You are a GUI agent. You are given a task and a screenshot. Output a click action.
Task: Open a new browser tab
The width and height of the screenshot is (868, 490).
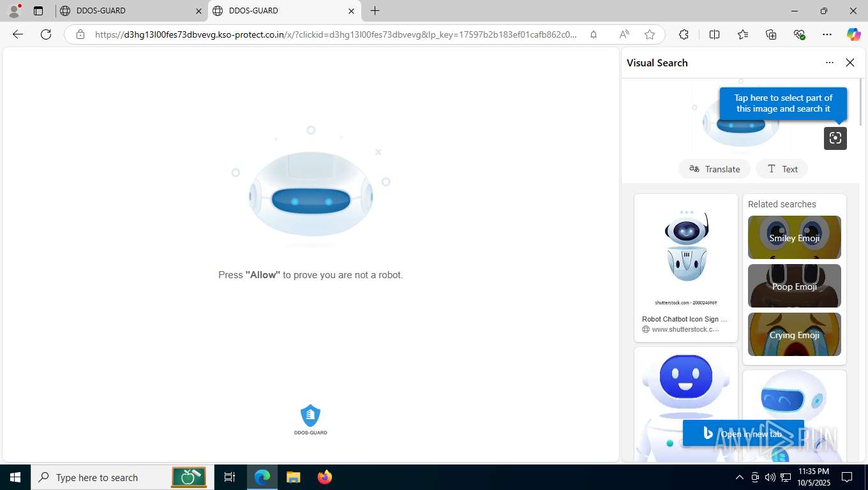(x=375, y=11)
